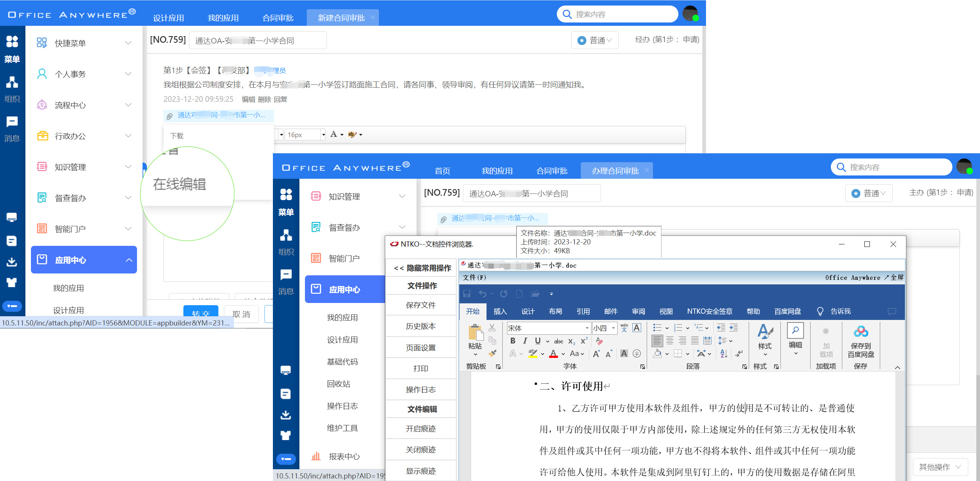Click Save to Baidu Netdisk icon
980x481 pixels.
[861, 332]
